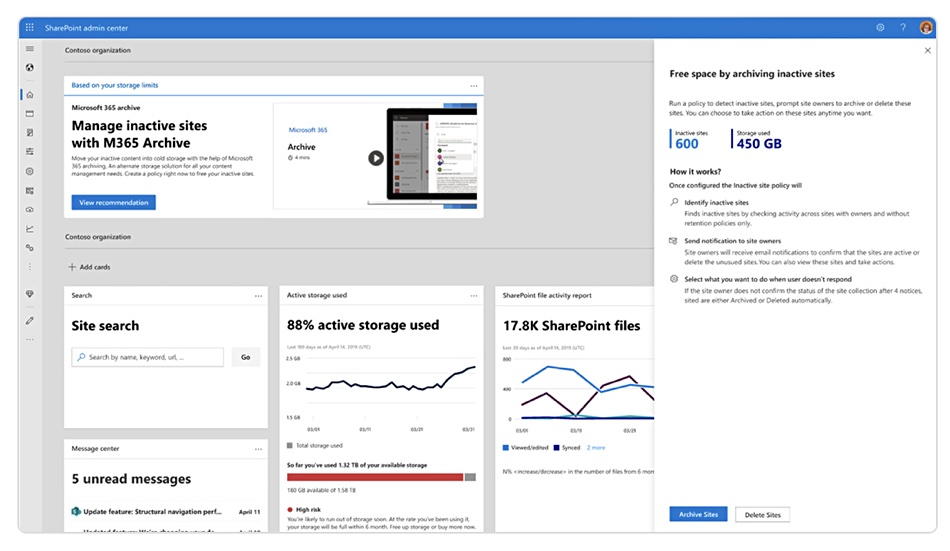Focus the site search input field
The height and width of the screenshot is (551, 950).
147,357
